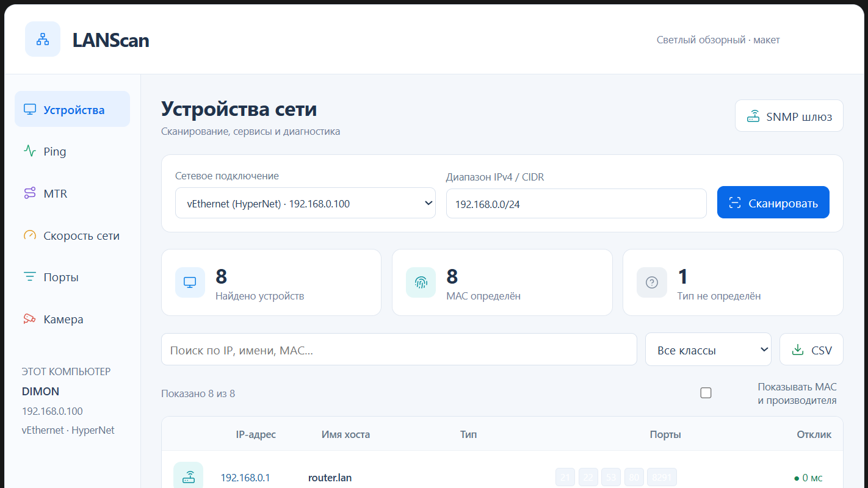868x488 pixels.
Task: Click the LANScan network logo icon
Action: 43,40
